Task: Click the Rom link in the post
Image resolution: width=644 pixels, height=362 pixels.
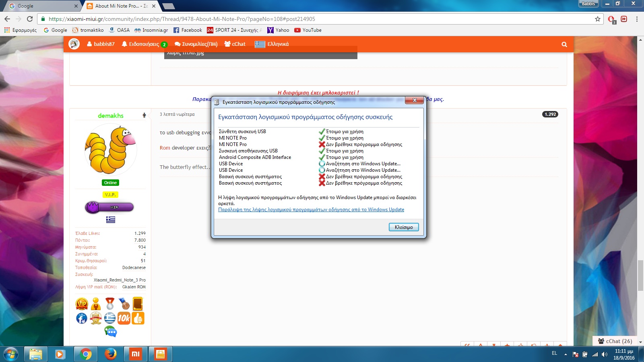Action: 165,148
